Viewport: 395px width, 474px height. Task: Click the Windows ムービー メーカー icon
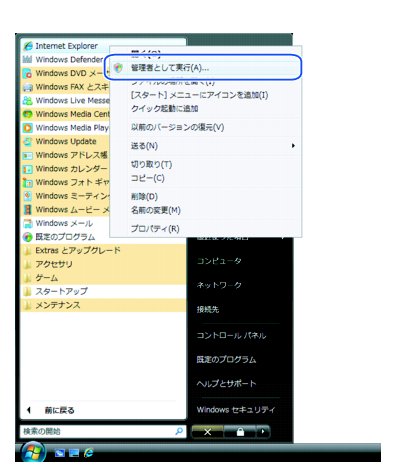(27, 210)
